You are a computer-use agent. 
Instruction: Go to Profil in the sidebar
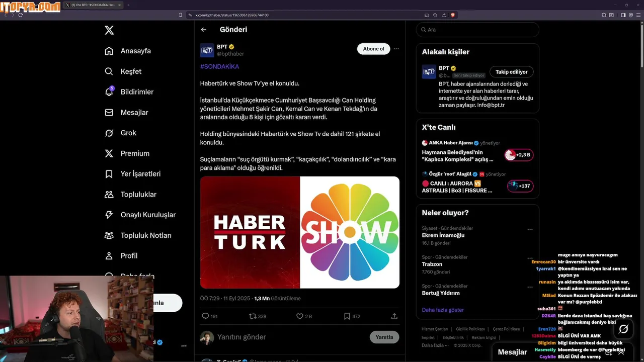(121, 256)
